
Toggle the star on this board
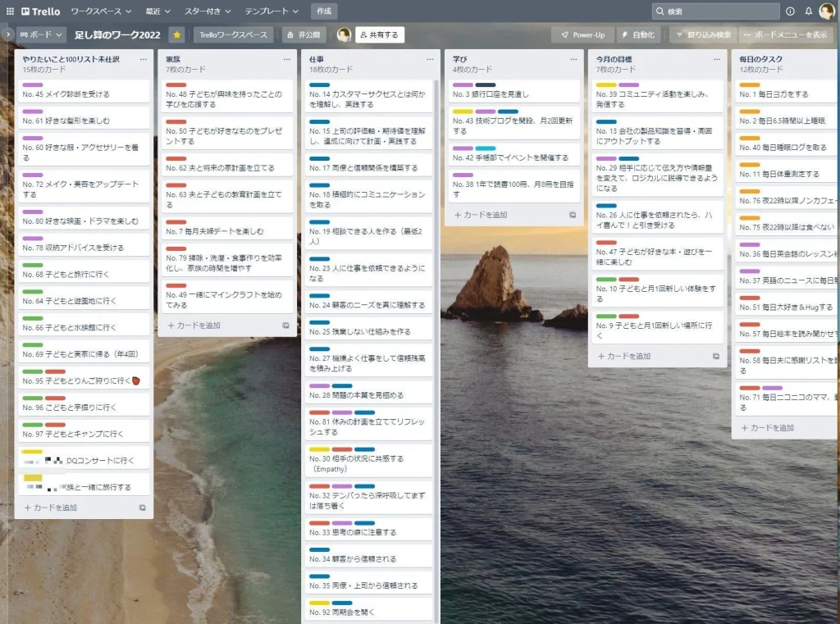click(x=176, y=35)
